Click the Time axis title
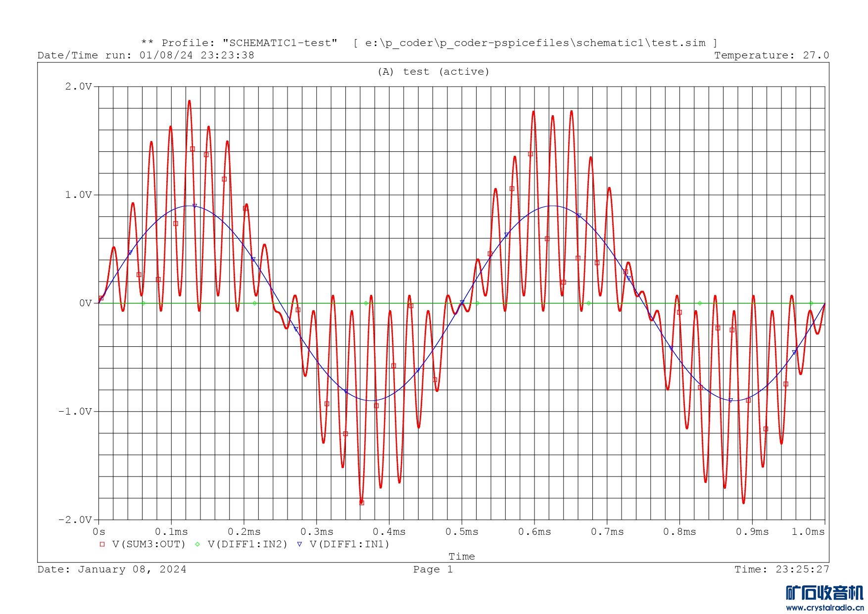 pyautogui.click(x=462, y=557)
